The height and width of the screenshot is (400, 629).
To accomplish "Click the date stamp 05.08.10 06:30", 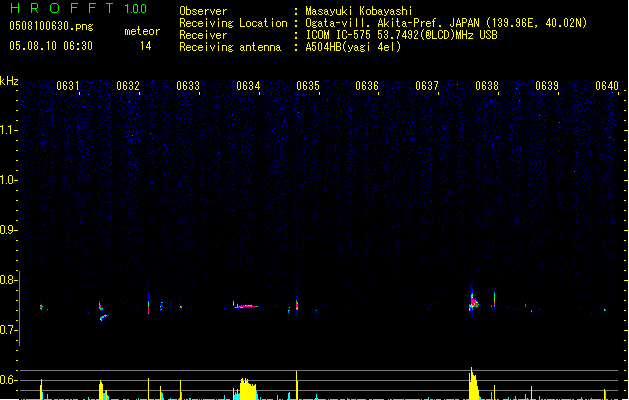I will tap(51, 46).
